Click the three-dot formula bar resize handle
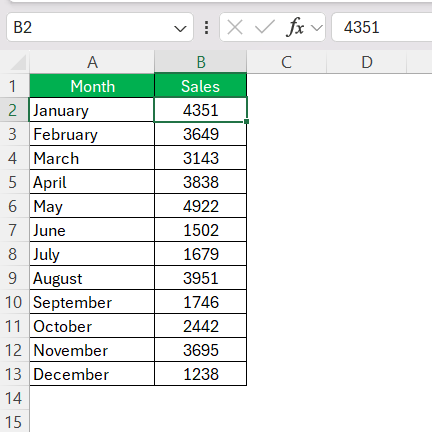 (x=207, y=28)
